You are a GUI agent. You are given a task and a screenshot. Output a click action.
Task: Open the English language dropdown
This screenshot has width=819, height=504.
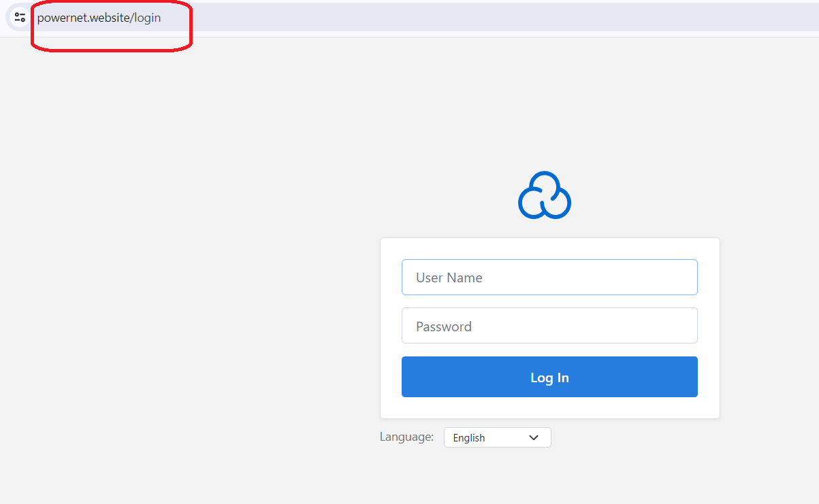[x=497, y=437]
